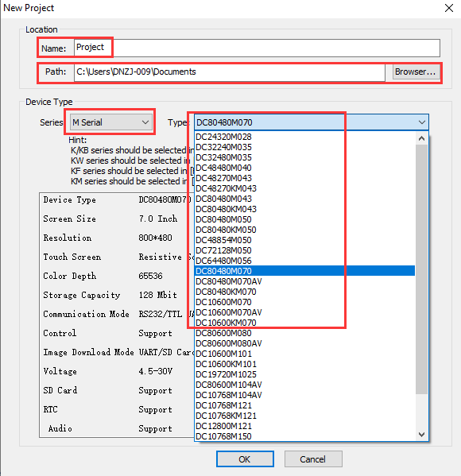This screenshot has height=476, width=461.
Task: Click the list scrollbar up arrow
Action: tap(421, 138)
